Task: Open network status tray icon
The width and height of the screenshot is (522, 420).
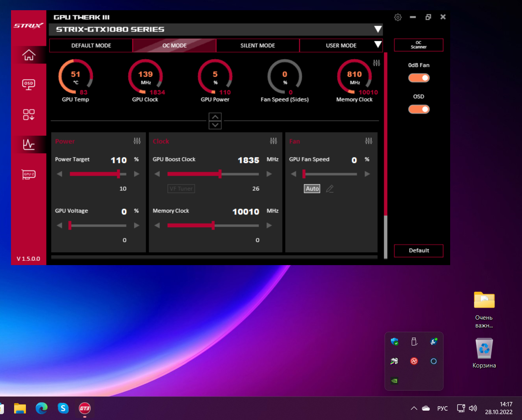Action: point(461,408)
